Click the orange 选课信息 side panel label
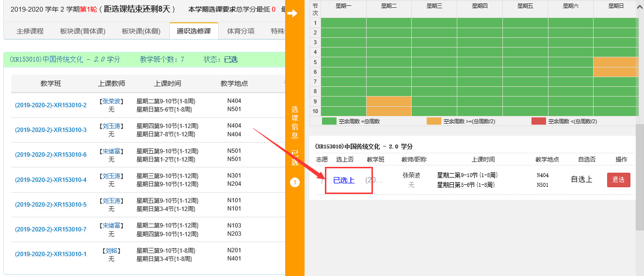 pyautogui.click(x=294, y=122)
